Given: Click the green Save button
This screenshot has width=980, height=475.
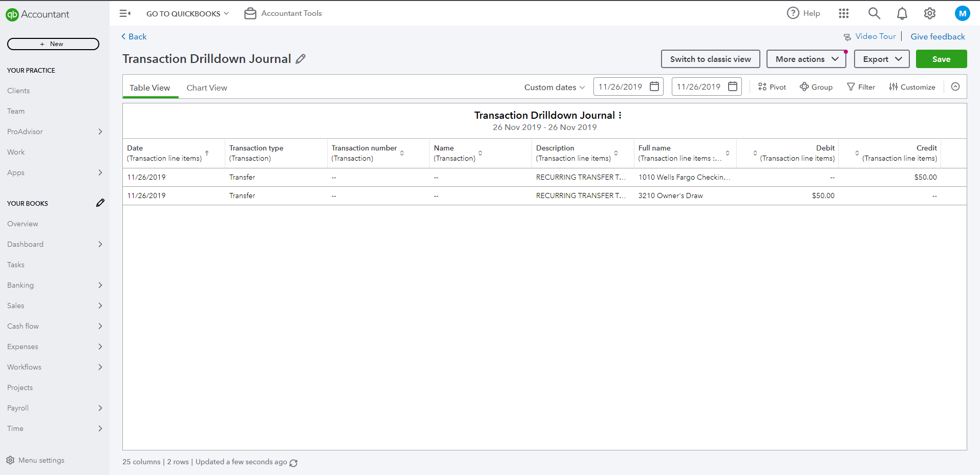Looking at the screenshot, I should [942, 59].
